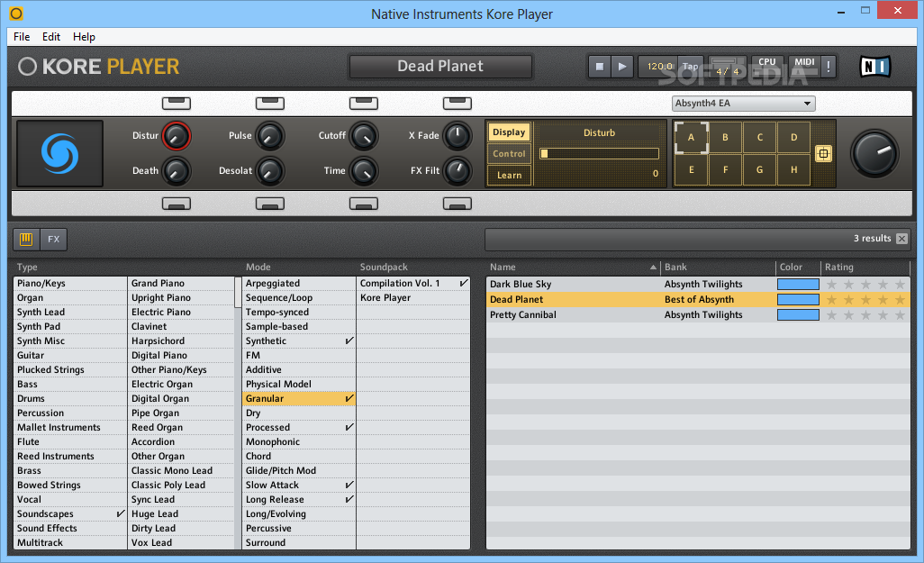
Task: Toggle Compilation Vol. 1 soundpack filter
Action: (413, 284)
